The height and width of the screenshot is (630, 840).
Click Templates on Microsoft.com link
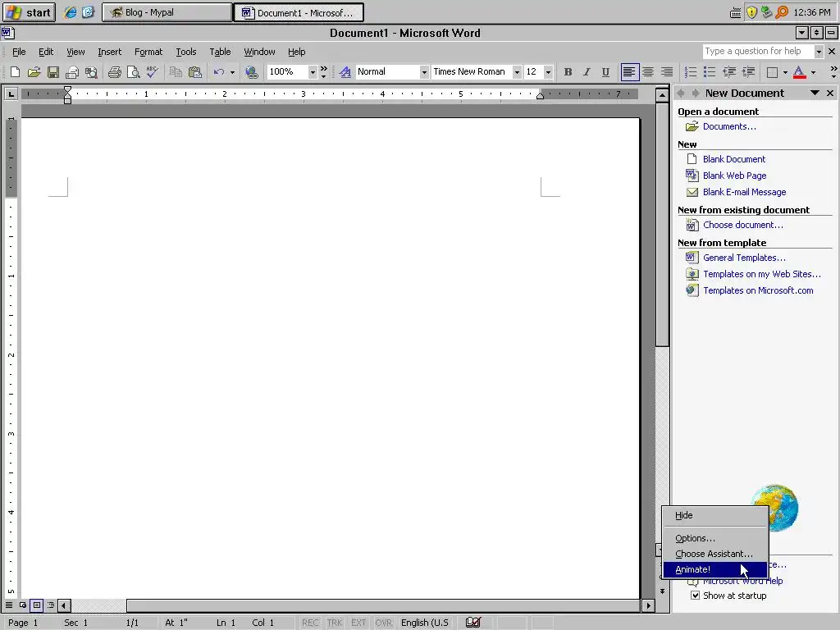pos(758,290)
